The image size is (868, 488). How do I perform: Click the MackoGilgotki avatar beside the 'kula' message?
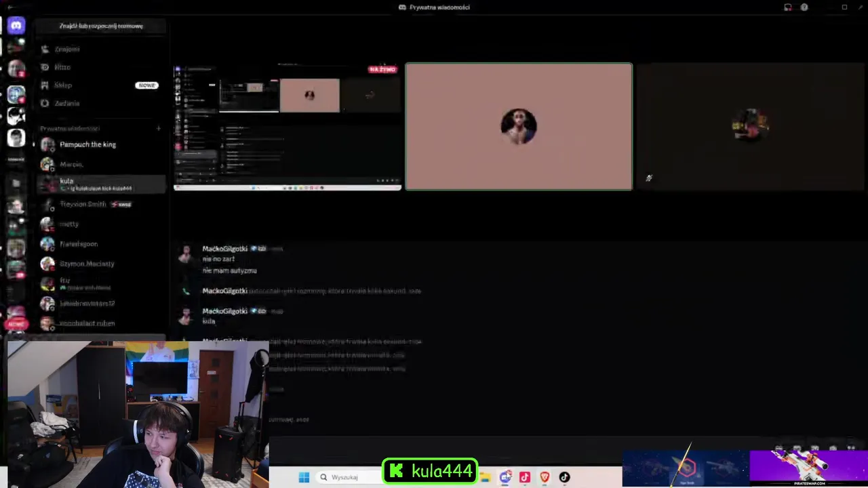[x=185, y=316]
